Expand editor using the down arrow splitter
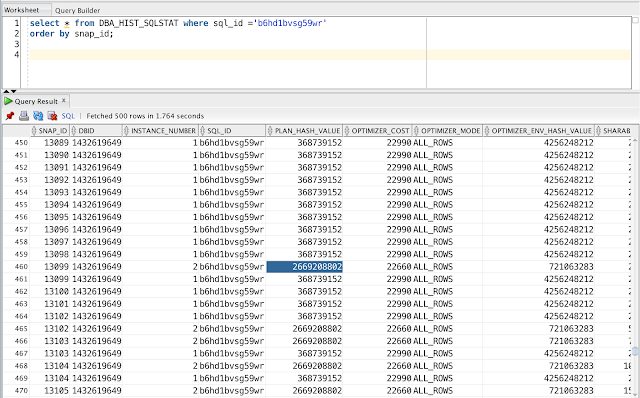Image resolution: width=640 pixels, height=398 pixels. click(x=13, y=91)
